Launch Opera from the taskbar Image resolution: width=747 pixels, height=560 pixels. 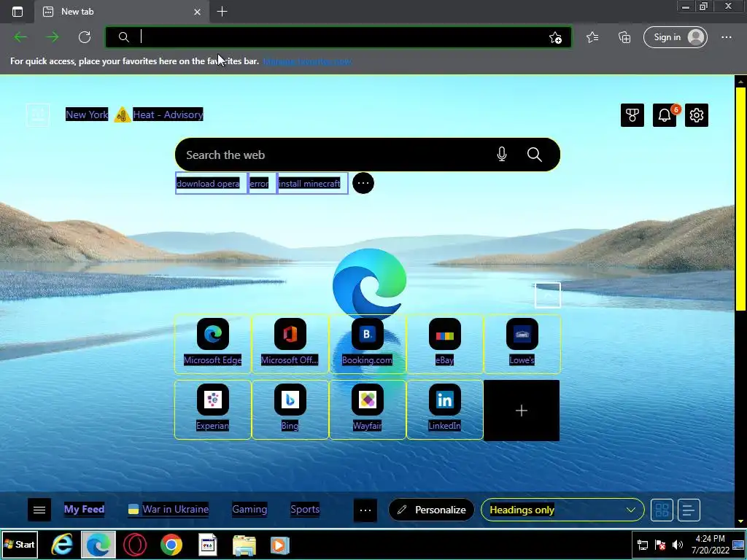click(x=135, y=545)
